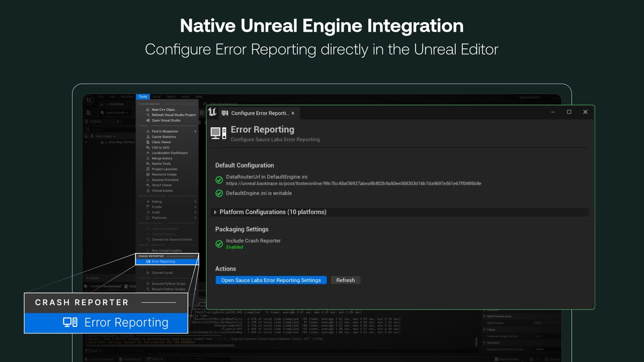Screen dimensions: 644x362
Task: Click "DefaultEngine.ini is writable" text
Action: coord(259,193)
